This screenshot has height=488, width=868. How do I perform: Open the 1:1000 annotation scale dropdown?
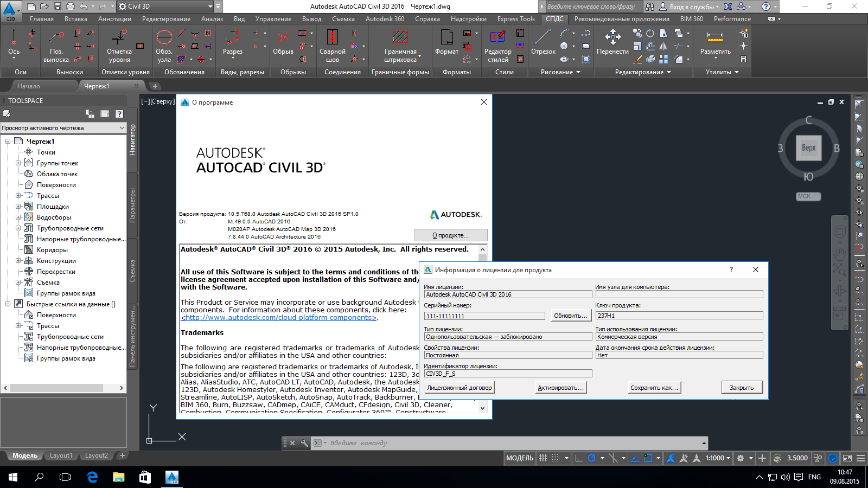coord(718,458)
